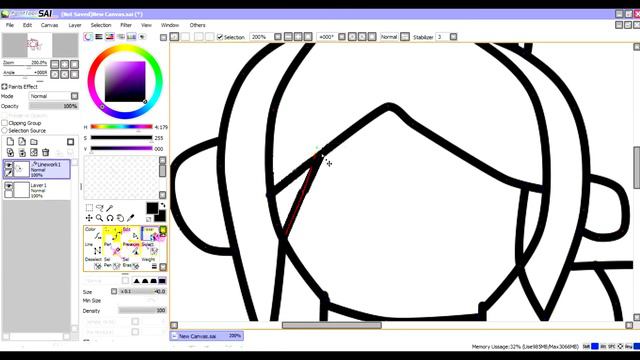Create a new layer set folder
The image size is (640, 360).
coord(34,142)
